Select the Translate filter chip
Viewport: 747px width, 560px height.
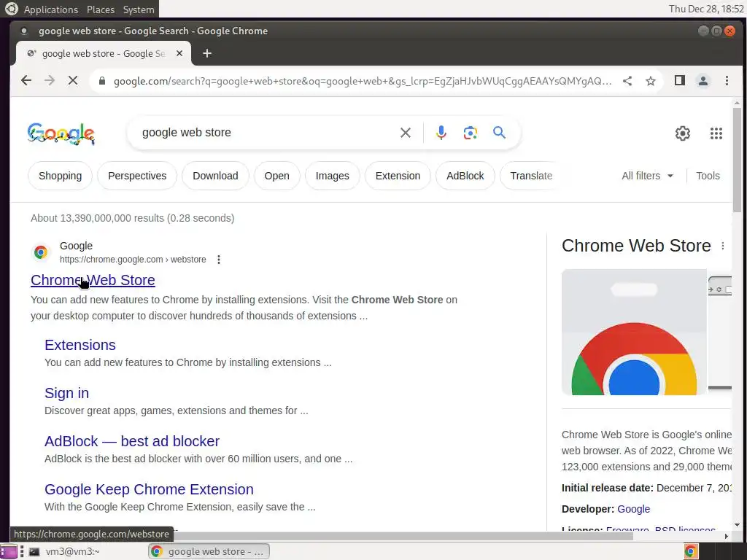coord(531,176)
